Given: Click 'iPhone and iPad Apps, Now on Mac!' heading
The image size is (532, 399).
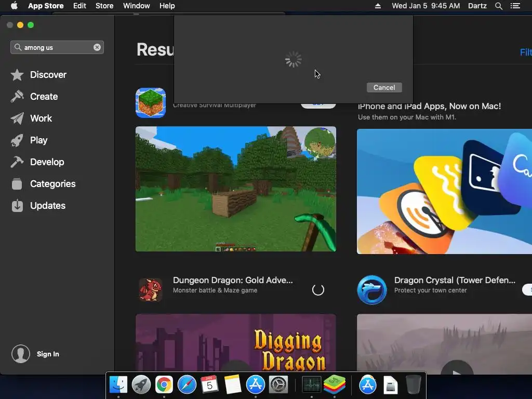Looking at the screenshot, I should (429, 106).
